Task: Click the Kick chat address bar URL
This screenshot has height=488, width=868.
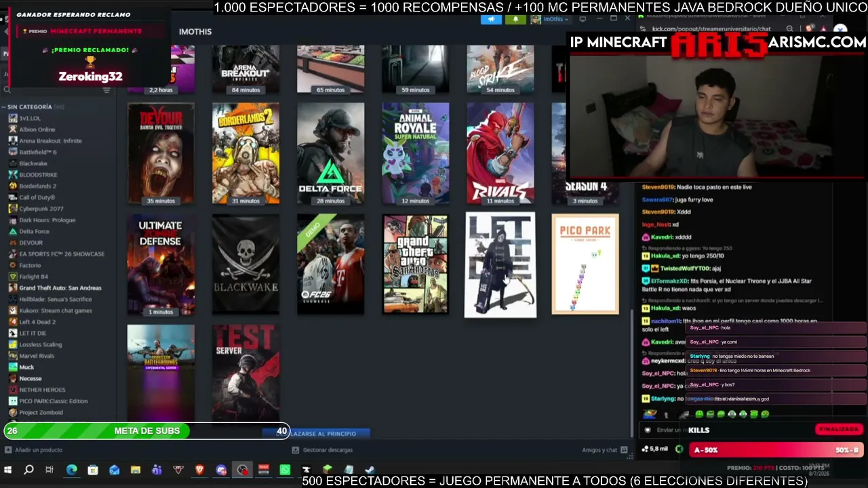Action: click(x=711, y=29)
